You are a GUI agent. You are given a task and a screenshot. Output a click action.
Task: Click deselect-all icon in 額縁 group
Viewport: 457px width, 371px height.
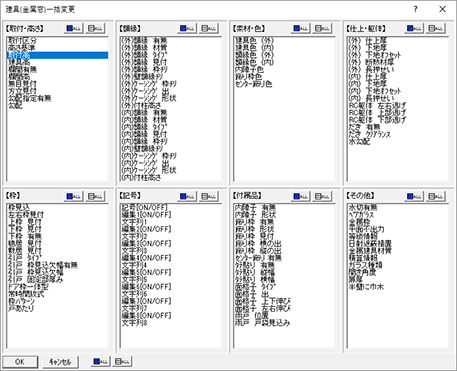(x=209, y=29)
